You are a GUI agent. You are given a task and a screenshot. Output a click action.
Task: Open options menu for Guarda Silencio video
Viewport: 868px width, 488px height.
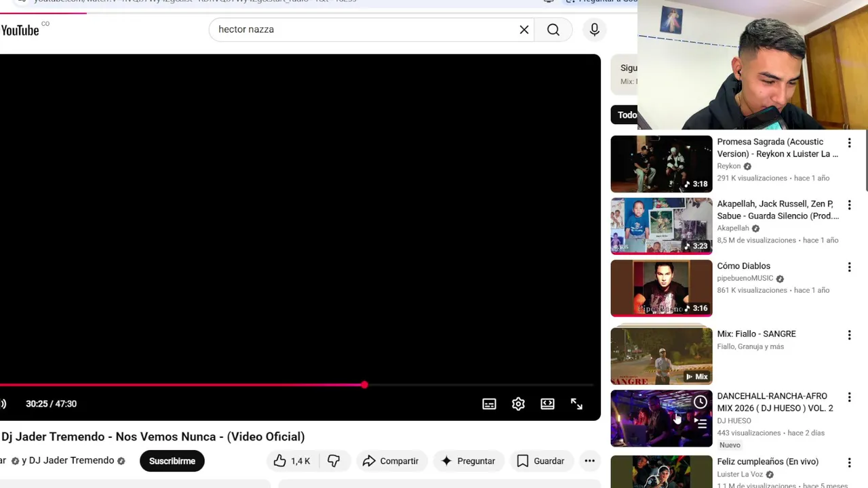(849, 205)
